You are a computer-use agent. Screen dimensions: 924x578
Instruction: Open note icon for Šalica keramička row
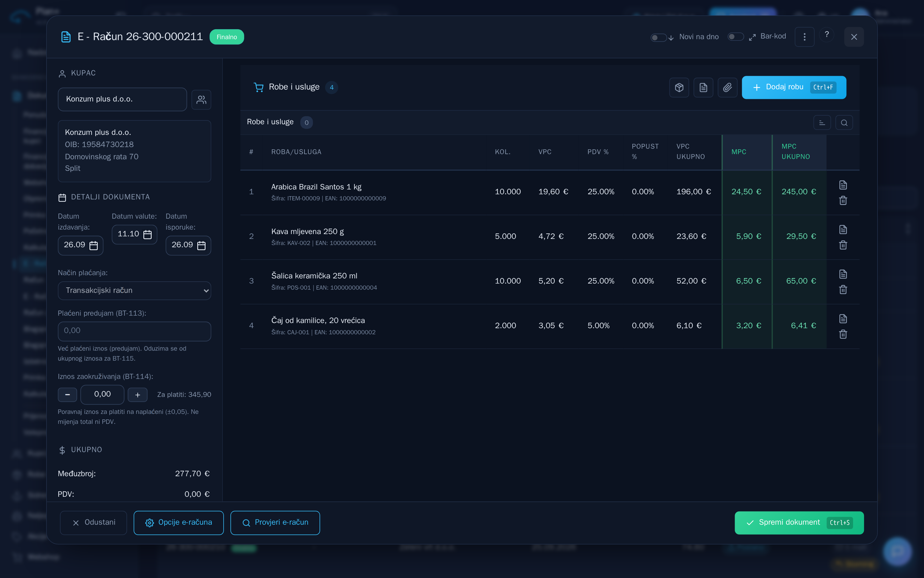(843, 274)
